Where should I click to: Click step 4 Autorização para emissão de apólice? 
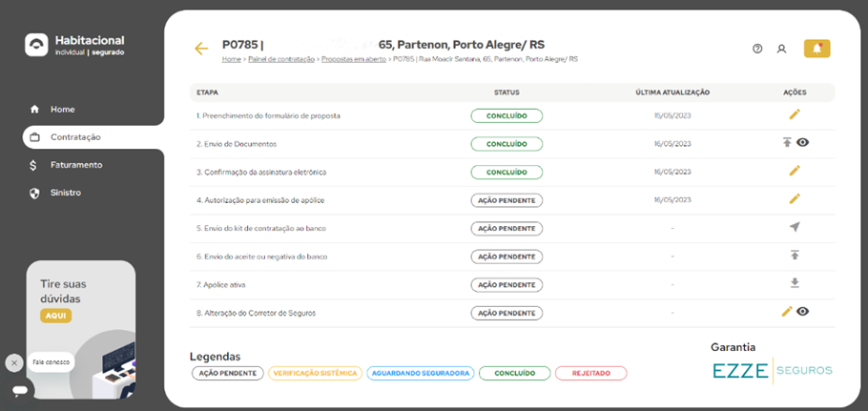[260, 200]
